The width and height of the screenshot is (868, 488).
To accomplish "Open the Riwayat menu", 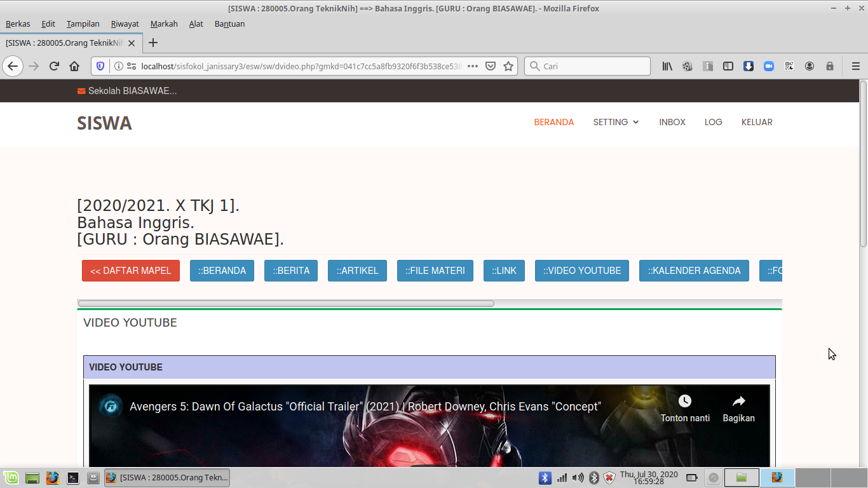I will point(125,24).
